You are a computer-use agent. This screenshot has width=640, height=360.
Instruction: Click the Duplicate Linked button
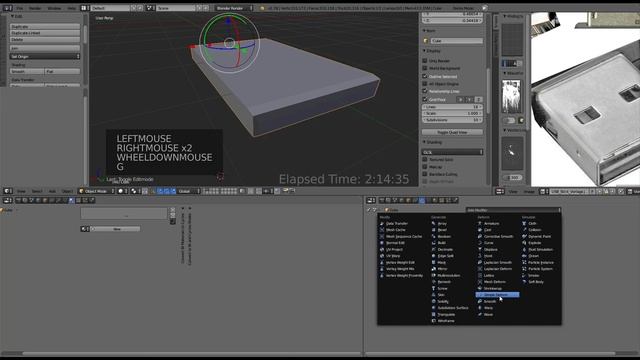45,33
